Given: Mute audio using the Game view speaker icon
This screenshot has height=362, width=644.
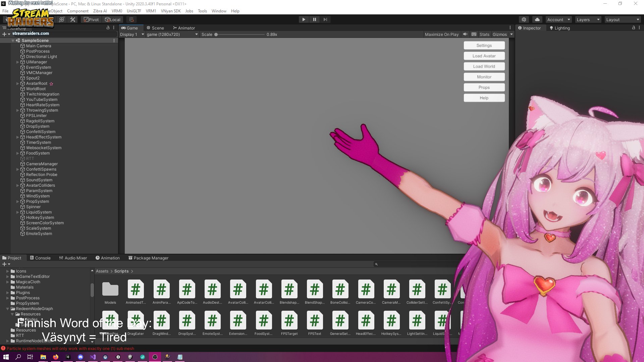Looking at the screenshot, I should 465,34.
